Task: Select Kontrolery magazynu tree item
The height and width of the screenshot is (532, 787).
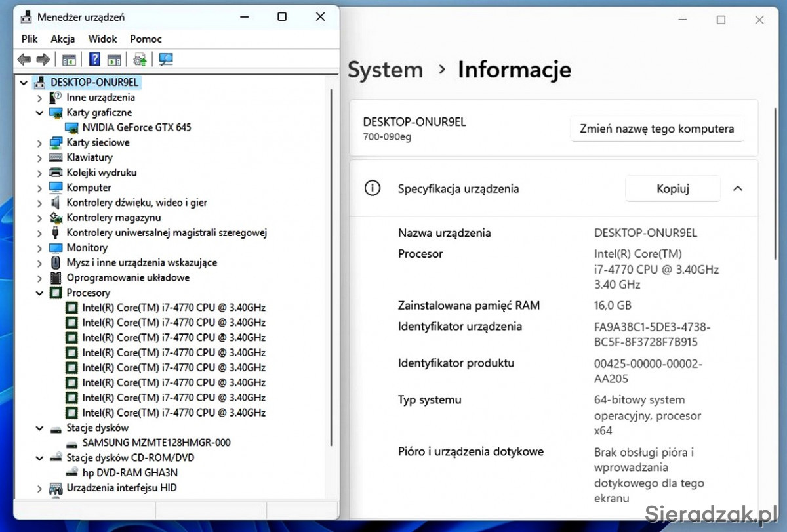Action: tap(113, 218)
